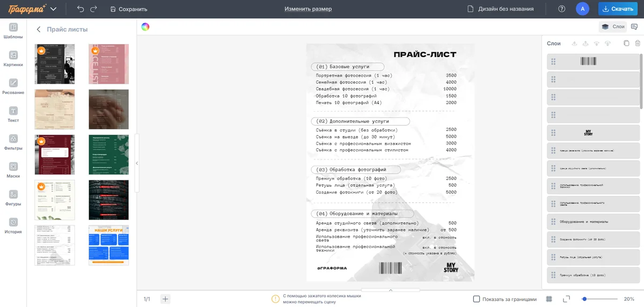Expand the bottom pages panel with the up chevron
The width and height of the screenshot is (644, 307).
tap(391, 290)
